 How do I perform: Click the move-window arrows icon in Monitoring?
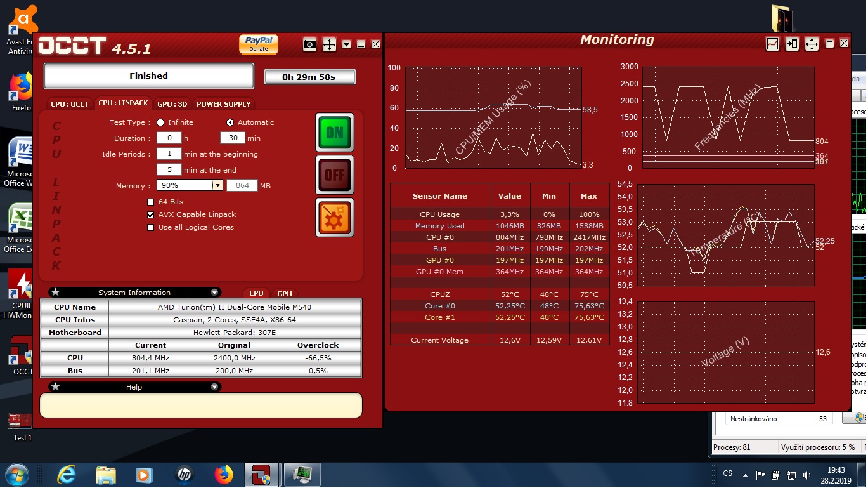(x=812, y=44)
